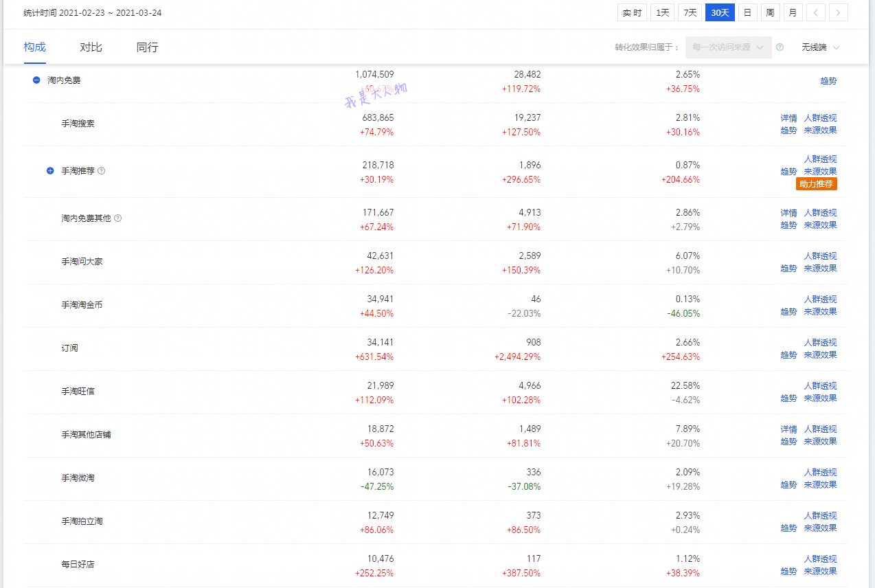Open the 每一次访问来源 dropdown
Screen dimensions: 875x588
click(728, 47)
